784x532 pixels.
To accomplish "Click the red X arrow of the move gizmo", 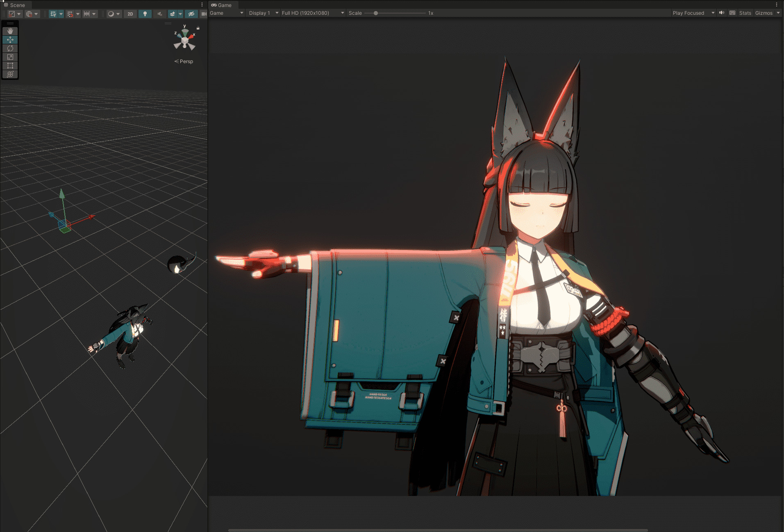I will point(91,216).
